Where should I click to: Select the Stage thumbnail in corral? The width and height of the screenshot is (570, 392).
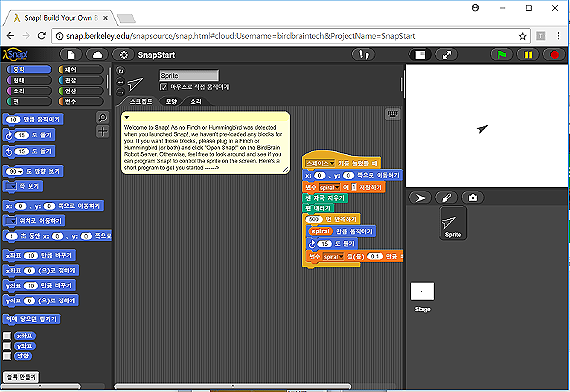(422, 297)
